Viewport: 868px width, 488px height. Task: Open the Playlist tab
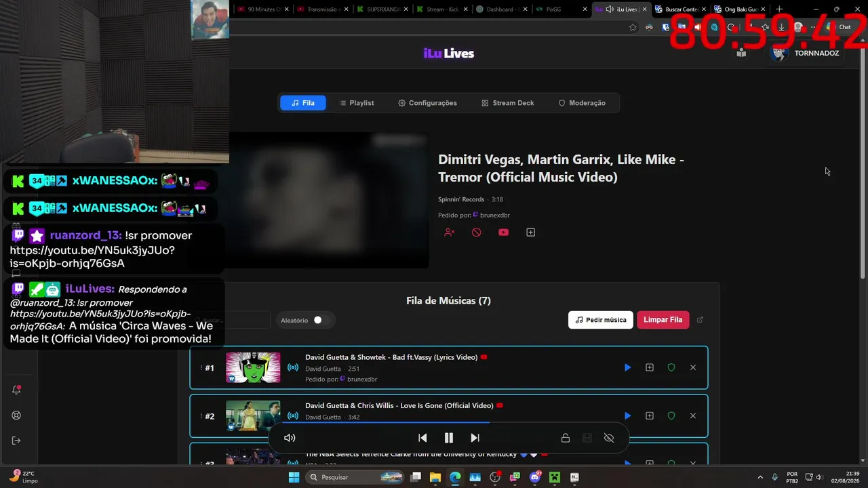[357, 103]
